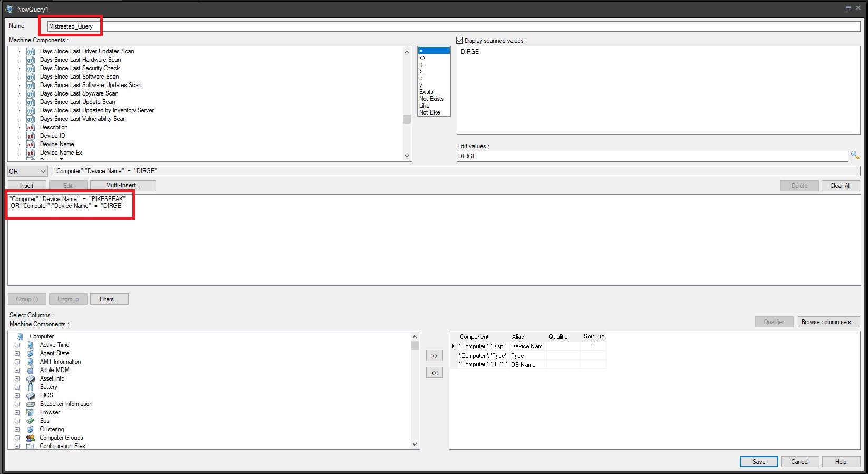
Task: Select the OS Name column row
Action: (527, 365)
